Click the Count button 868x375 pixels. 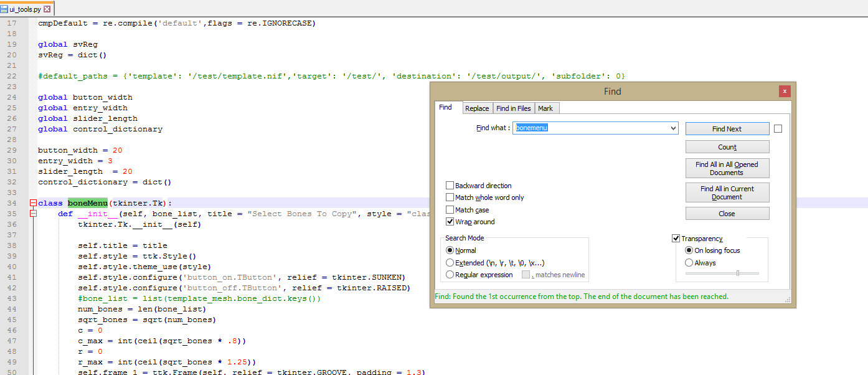tap(727, 147)
